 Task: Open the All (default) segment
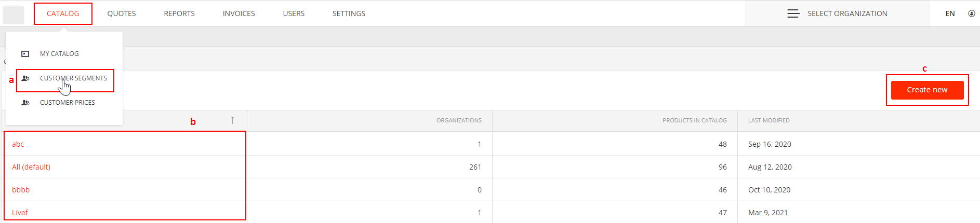pos(31,167)
